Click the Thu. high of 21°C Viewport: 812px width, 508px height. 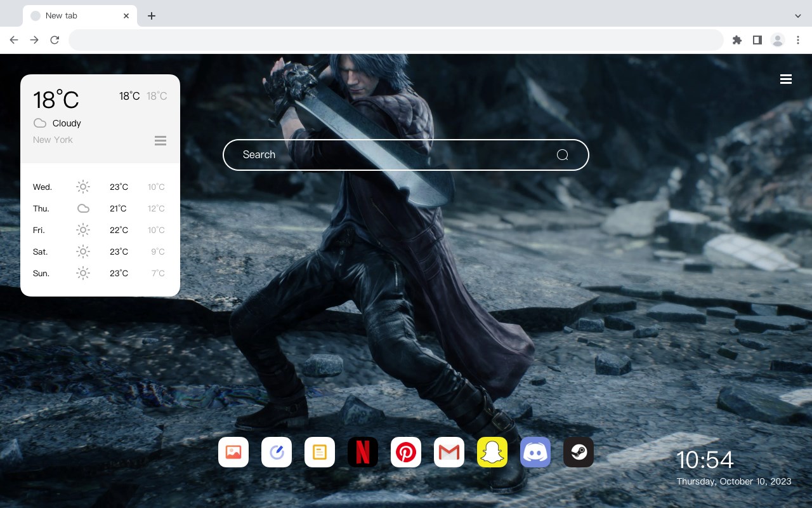coord(118,208)
